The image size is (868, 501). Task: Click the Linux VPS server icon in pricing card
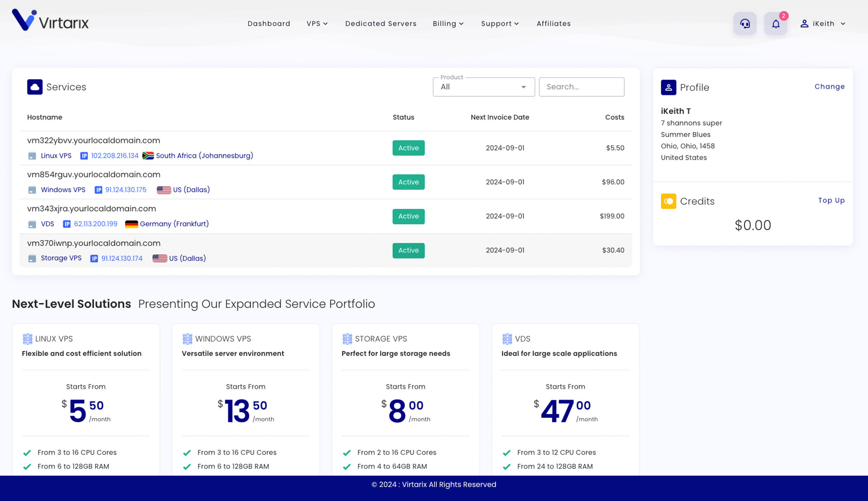point(28,339)
